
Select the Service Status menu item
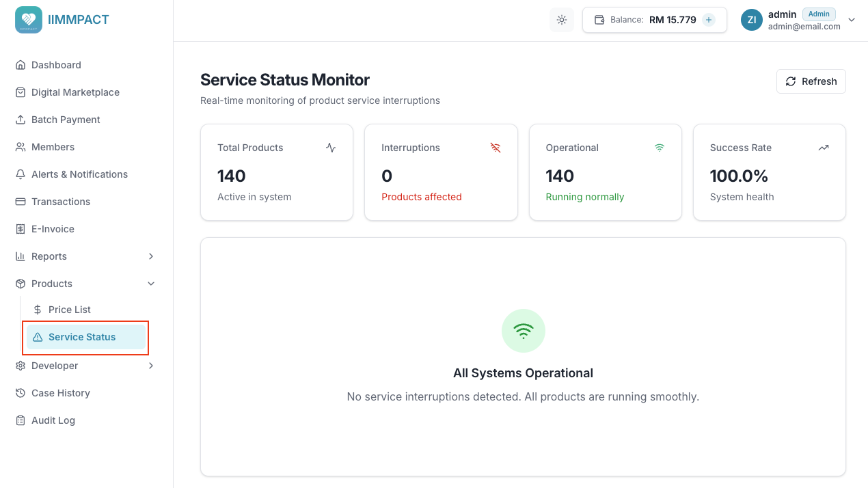coord(82,336)
